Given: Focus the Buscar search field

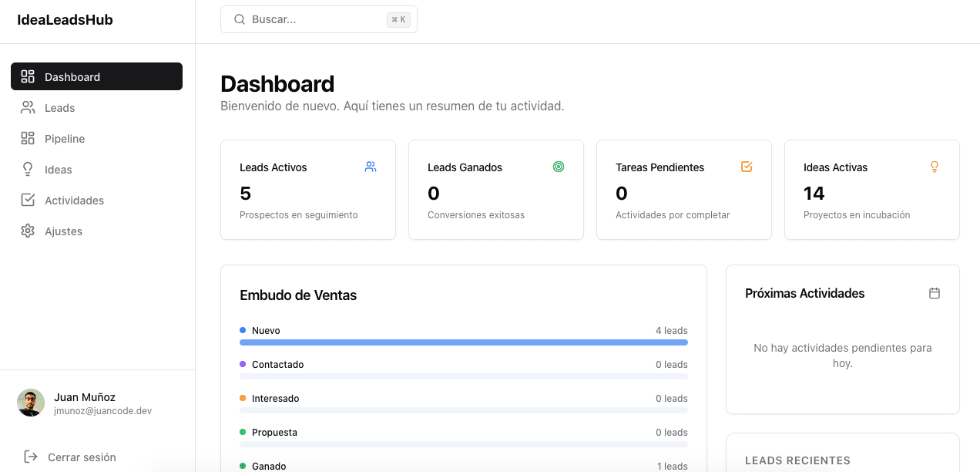Looking at the screenshot, I should coord(318,19).
